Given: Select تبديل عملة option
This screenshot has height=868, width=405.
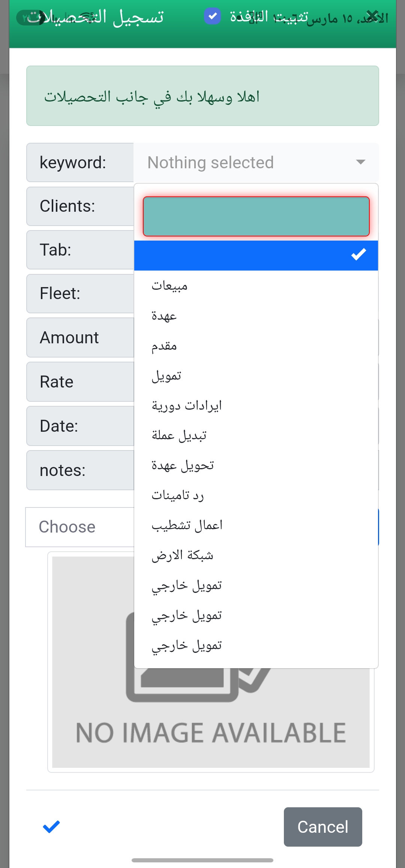Looking at the screenshot, I should click(x=179, y=435).
